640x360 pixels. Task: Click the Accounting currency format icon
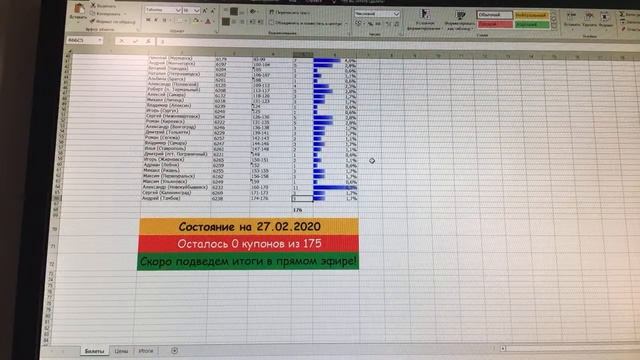tap(358, 23)
